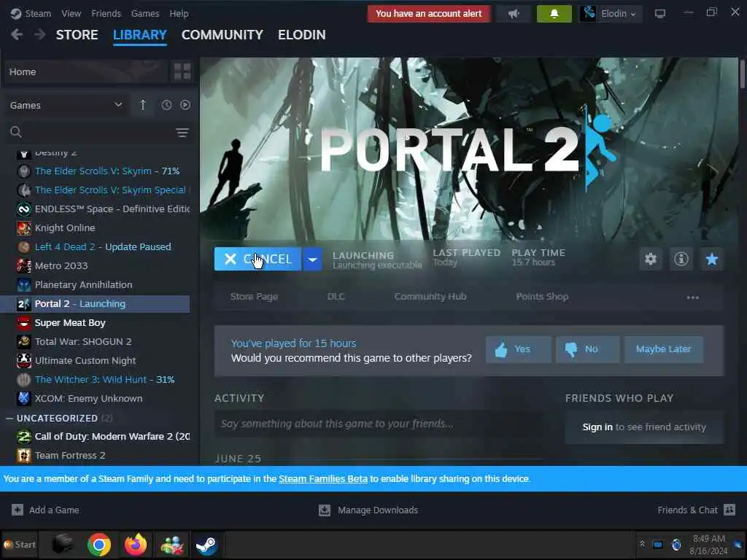
Task: Collapse the UNCATEGORIZED section
Action: [9, 418]
